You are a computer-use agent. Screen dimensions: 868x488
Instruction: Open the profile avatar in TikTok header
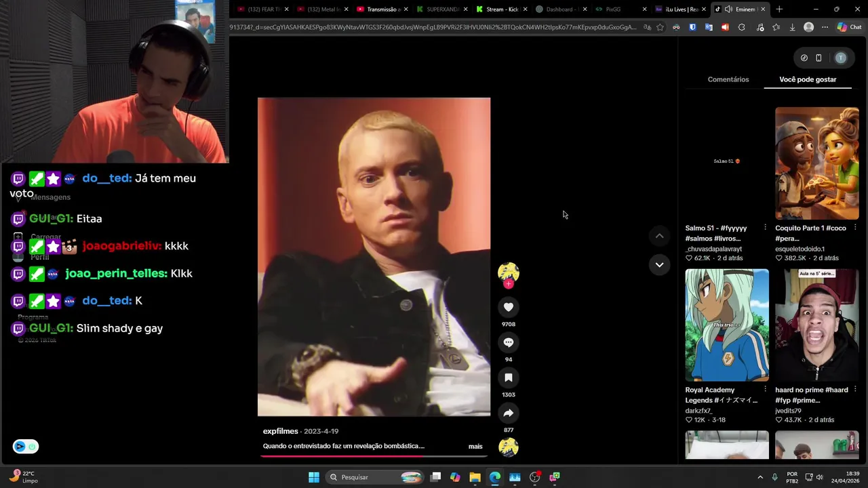841,58
